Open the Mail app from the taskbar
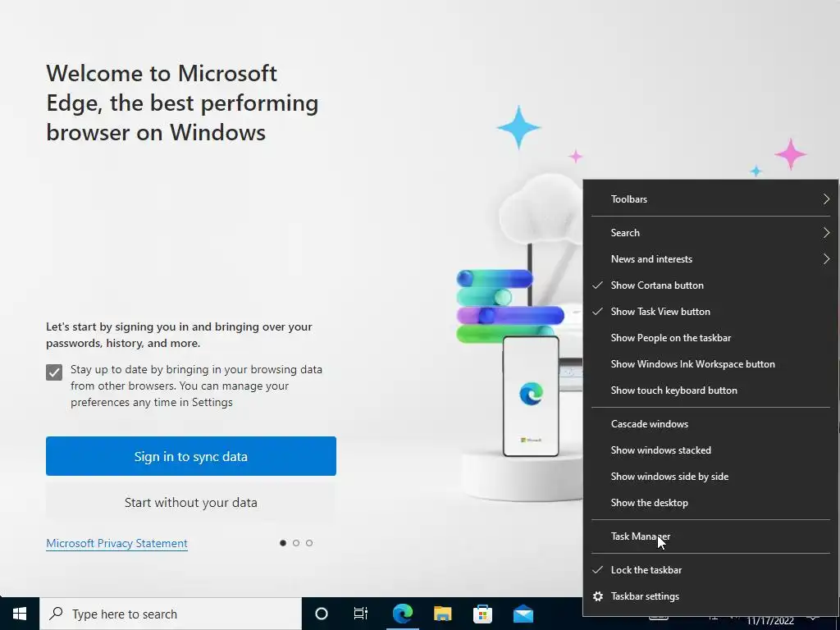 pos(523,614)
